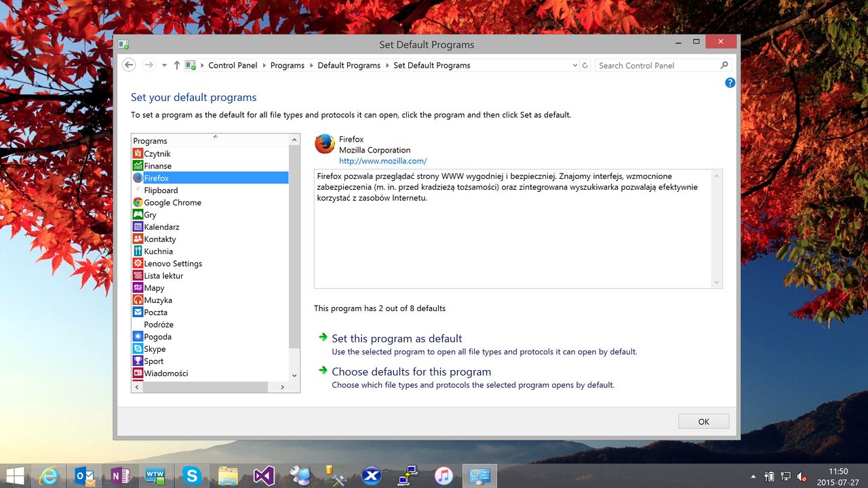The height and width of the screenshot is (488, 868).
Task: Select Wiadomości in the Programs list
Action: (210, 373)
